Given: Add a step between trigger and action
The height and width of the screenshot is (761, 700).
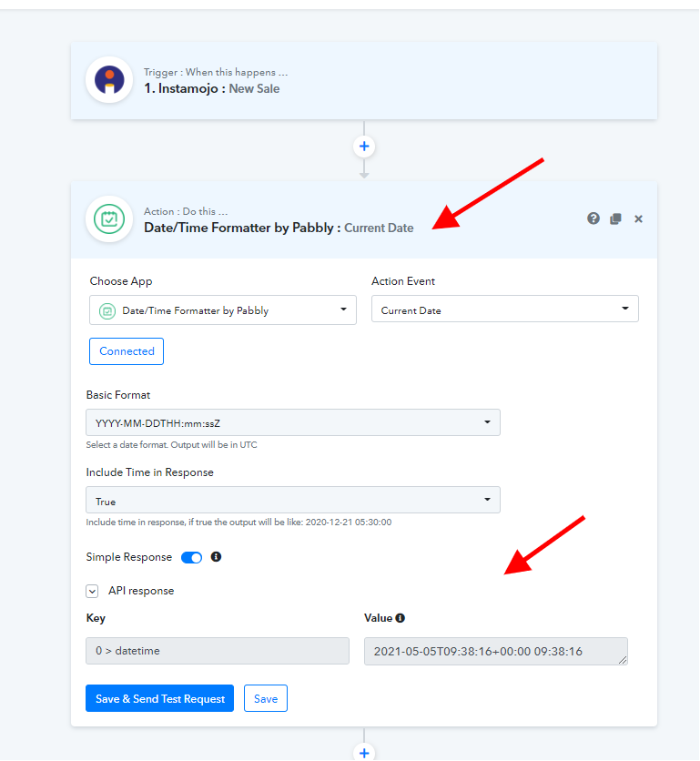Looking at the screenshot, I should tap(364, 147).
